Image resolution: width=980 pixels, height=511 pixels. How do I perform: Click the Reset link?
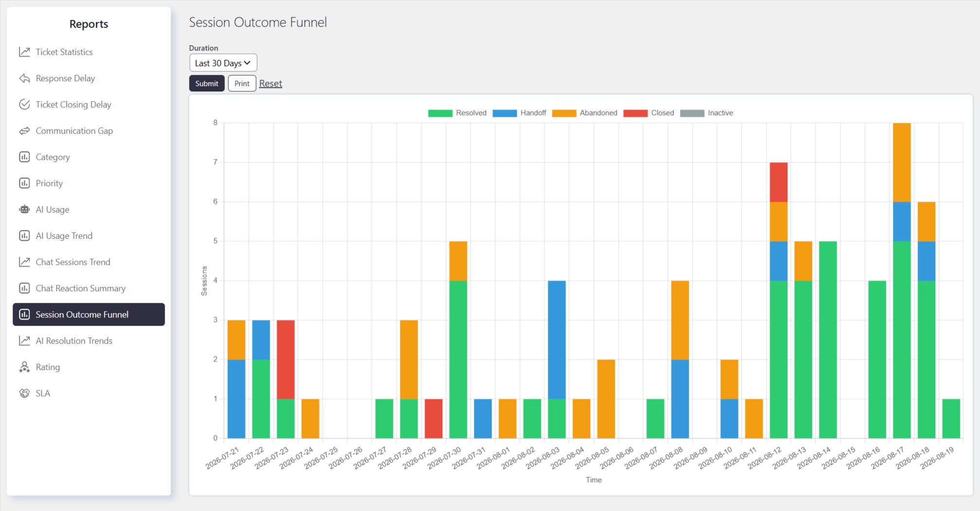click(270, 83)
